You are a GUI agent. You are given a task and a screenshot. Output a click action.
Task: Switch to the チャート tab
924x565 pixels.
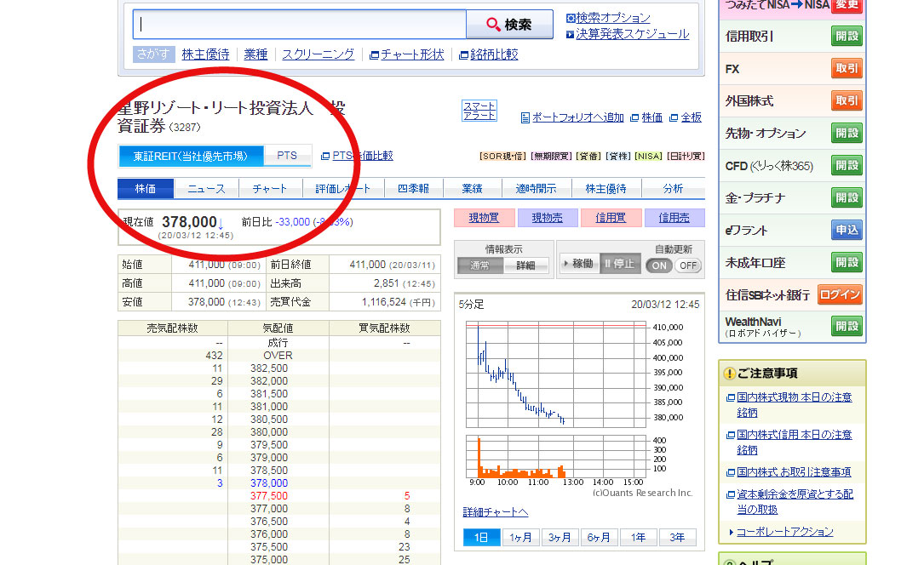pos(270,188)
